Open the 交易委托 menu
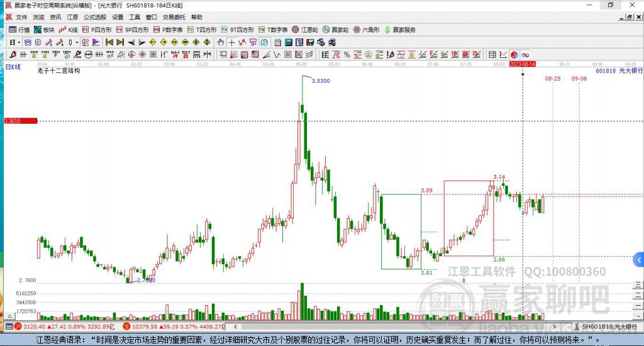The height and width of the screenshot is (346, 644). (x=174, y=17)
